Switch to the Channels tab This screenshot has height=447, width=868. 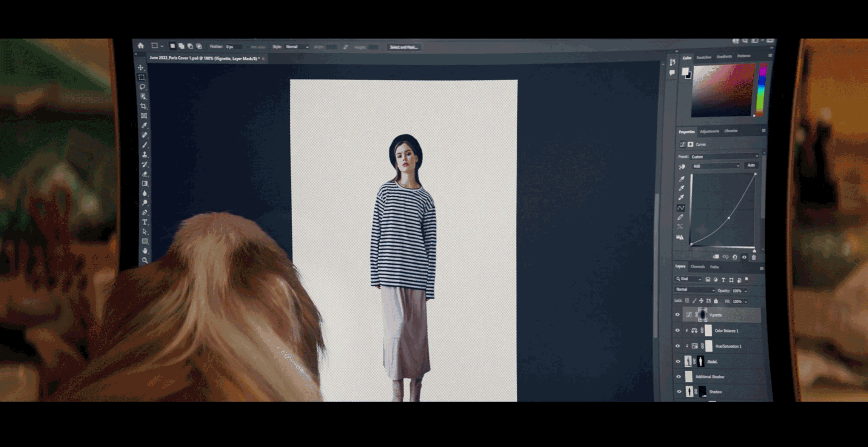click(x=697, y=267)
